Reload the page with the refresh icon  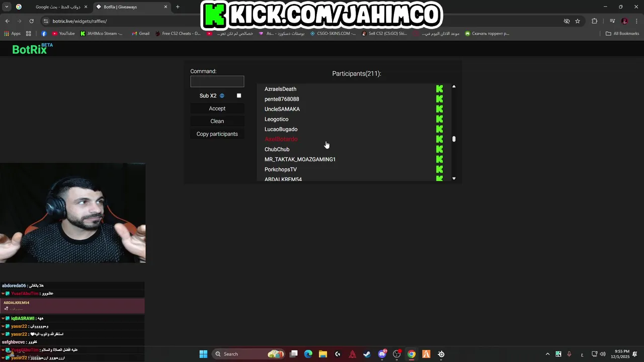31,21
